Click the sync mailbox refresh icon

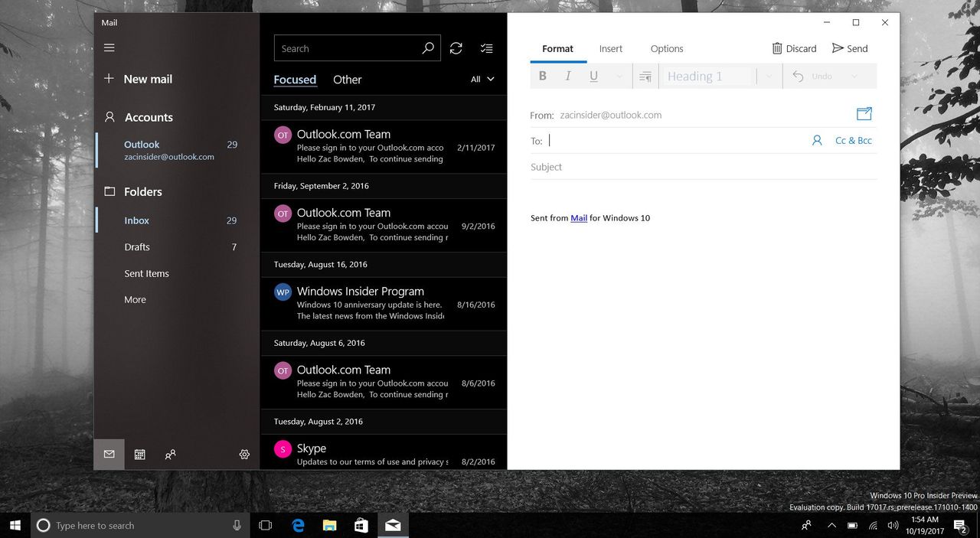tap(456, 48)
